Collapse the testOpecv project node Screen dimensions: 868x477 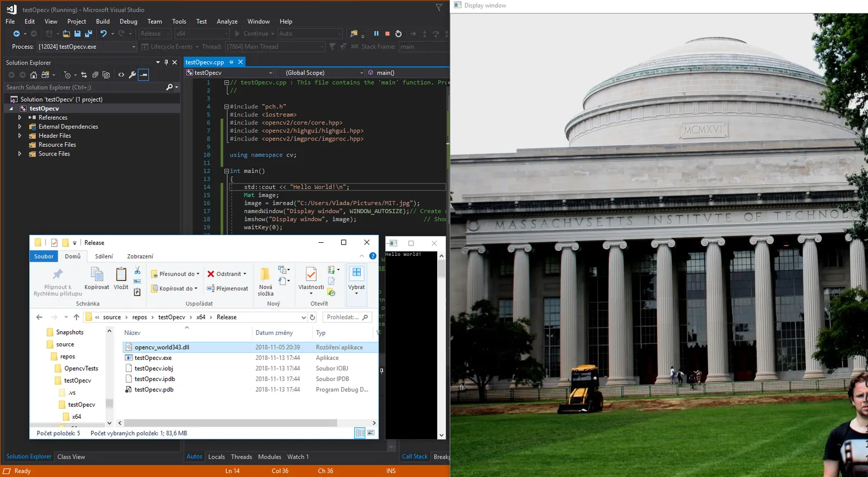click(11, 108)
